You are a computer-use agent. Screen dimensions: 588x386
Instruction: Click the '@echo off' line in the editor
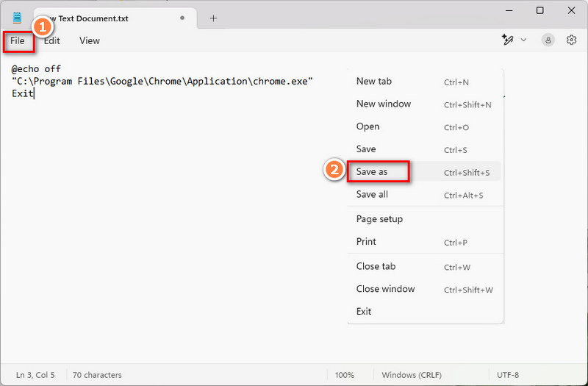pos(36,69)
